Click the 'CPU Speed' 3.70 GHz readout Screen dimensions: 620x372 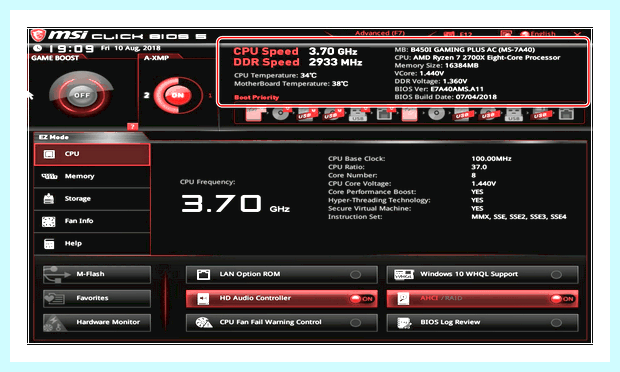[x=295, y=51]
